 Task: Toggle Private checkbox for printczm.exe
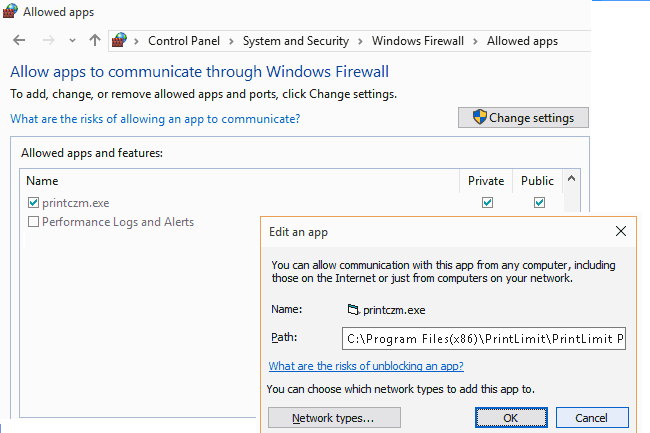[488, 203]
